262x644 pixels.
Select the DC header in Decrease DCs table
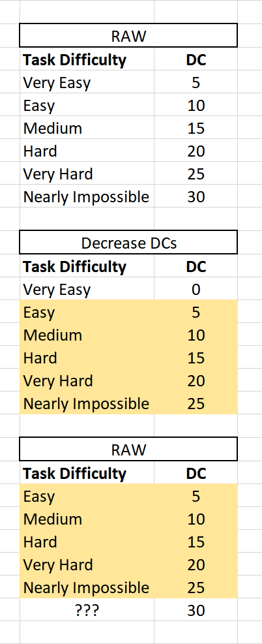coord(196,267)
